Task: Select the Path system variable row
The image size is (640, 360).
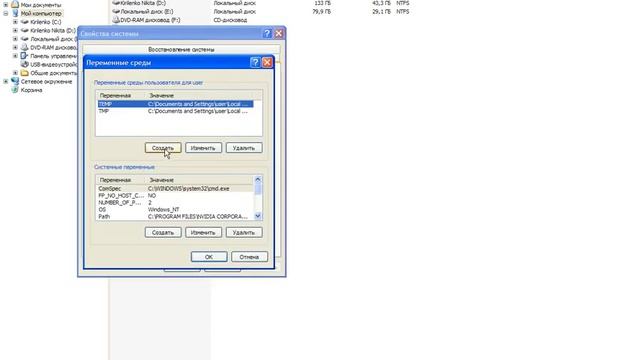Action: click(x=175, y=216)
